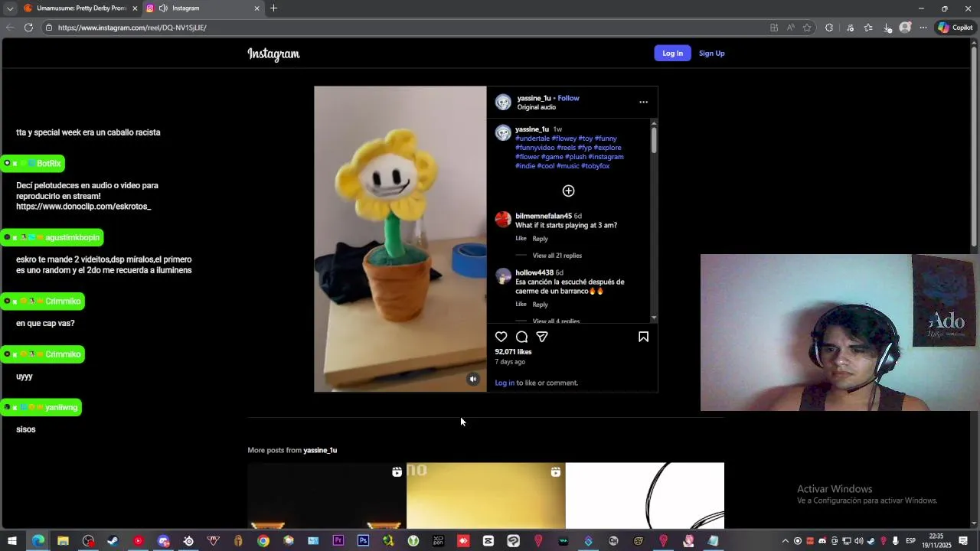The height and width of the screenshot is (551, 980).
Task: Like hollow4438's comment
Action: tap(521, 305)
